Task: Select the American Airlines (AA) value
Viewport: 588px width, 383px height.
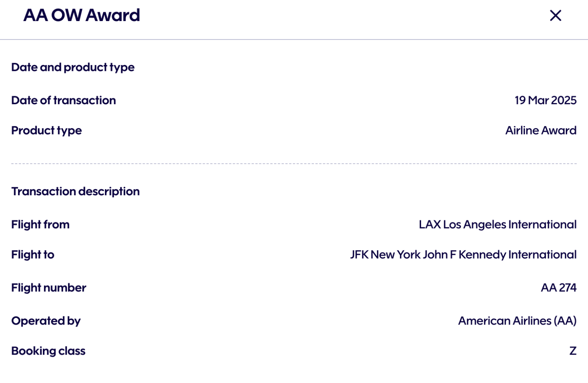Action: [x=517, y=321]
